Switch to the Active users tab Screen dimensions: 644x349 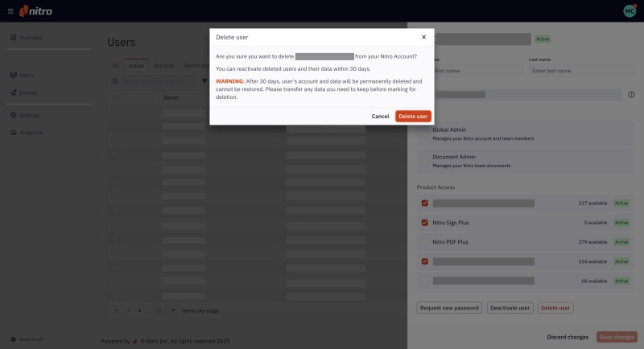pyautogui.click(x=136, y=66)
